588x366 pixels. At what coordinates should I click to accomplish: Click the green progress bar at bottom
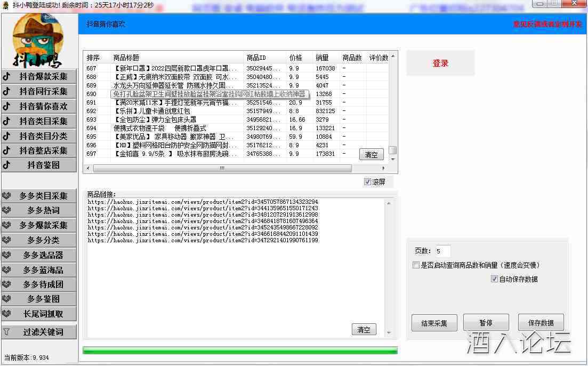click(x=240, y=351)
